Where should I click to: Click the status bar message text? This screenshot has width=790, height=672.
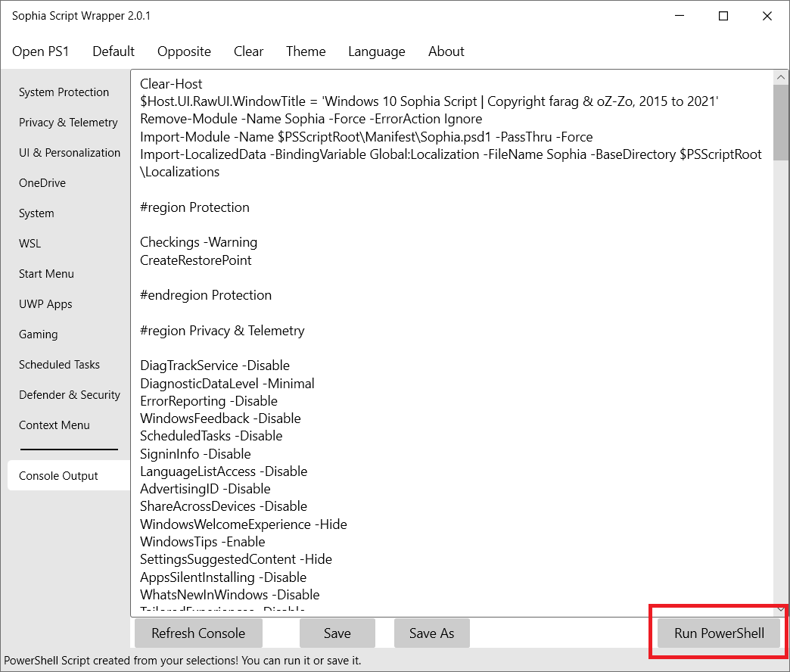182,661
